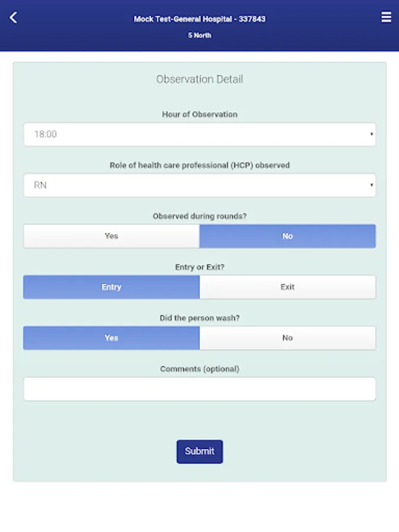Click the Mock Test-General Hospital header title

199,19
